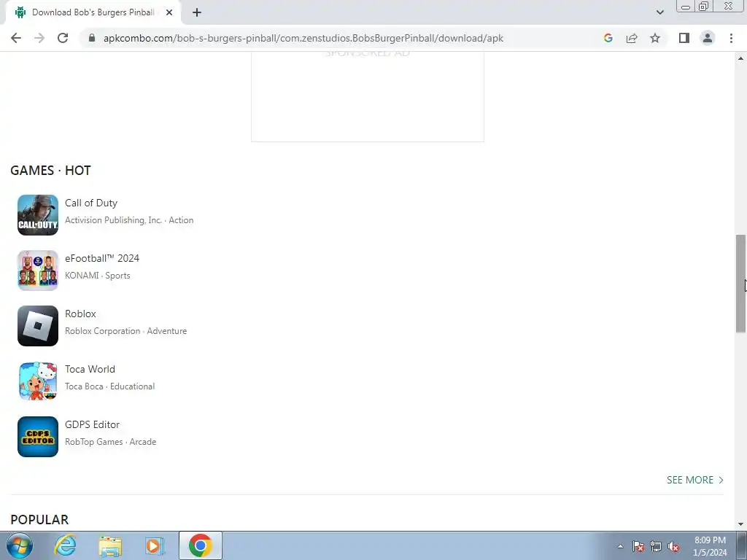Image resolution: width=747 pixels, height=560 pixels.
Task: Click 'Toca Boca · Educational' text
Action: 109,386
